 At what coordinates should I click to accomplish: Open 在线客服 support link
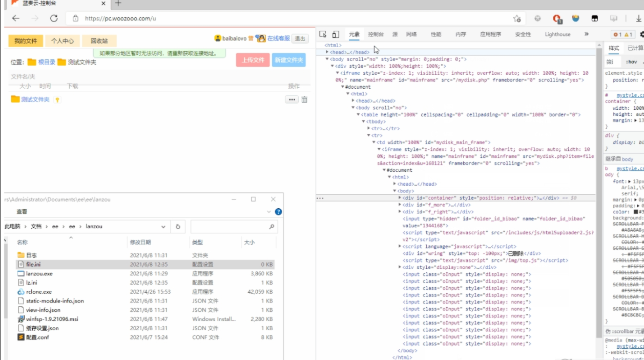point(278,38)
